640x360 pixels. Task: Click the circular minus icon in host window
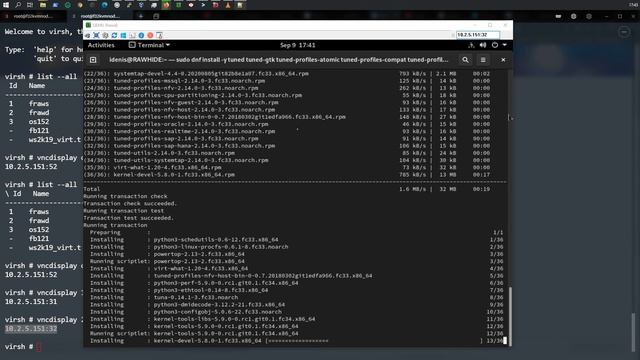(x=624, y=31)
